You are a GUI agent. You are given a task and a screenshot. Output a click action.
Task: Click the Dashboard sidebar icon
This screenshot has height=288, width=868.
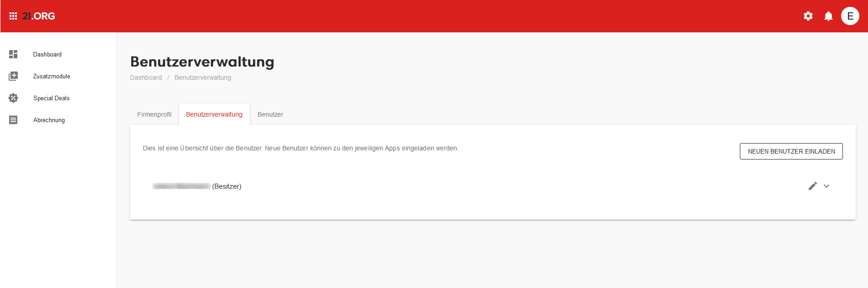[13, 54]
